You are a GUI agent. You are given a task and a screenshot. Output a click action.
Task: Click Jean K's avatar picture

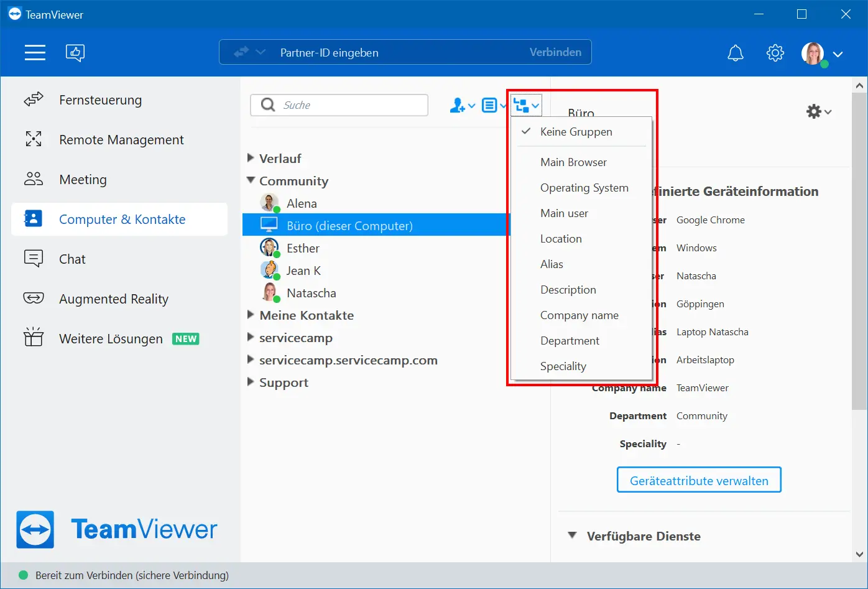(x=269, y=270)
